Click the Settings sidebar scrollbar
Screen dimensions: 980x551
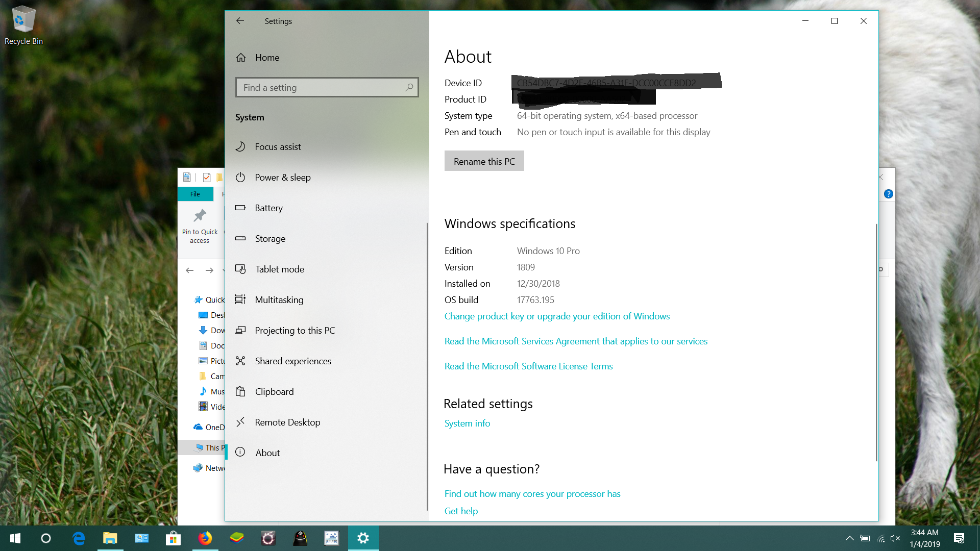[x=427, y=366]
